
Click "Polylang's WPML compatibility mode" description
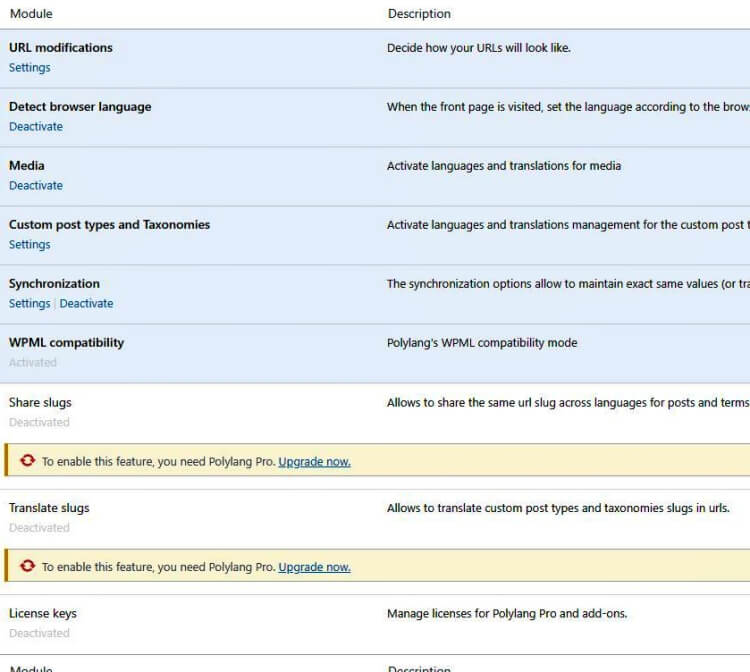[482, 343]
